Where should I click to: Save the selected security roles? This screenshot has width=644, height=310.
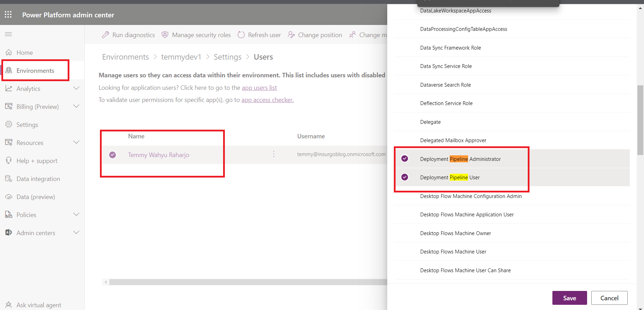tap(569, 298)
